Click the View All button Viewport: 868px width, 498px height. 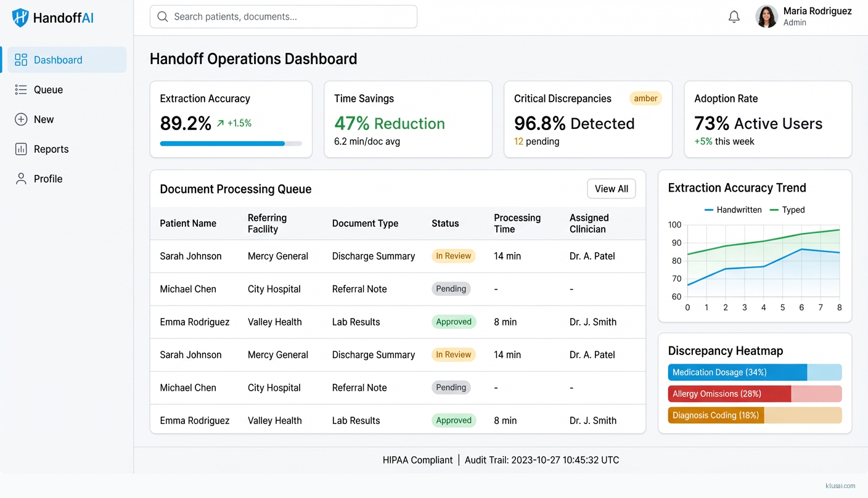[611, 189]
